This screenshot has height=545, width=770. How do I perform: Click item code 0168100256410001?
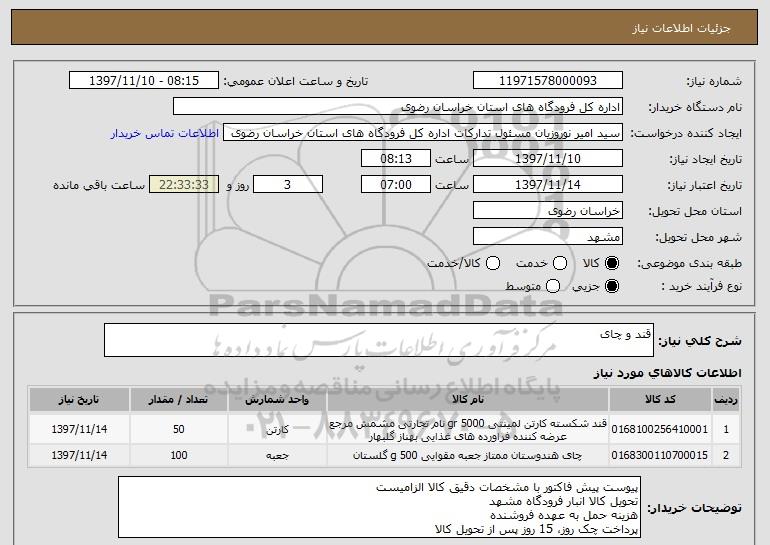(x=660, y=429)
